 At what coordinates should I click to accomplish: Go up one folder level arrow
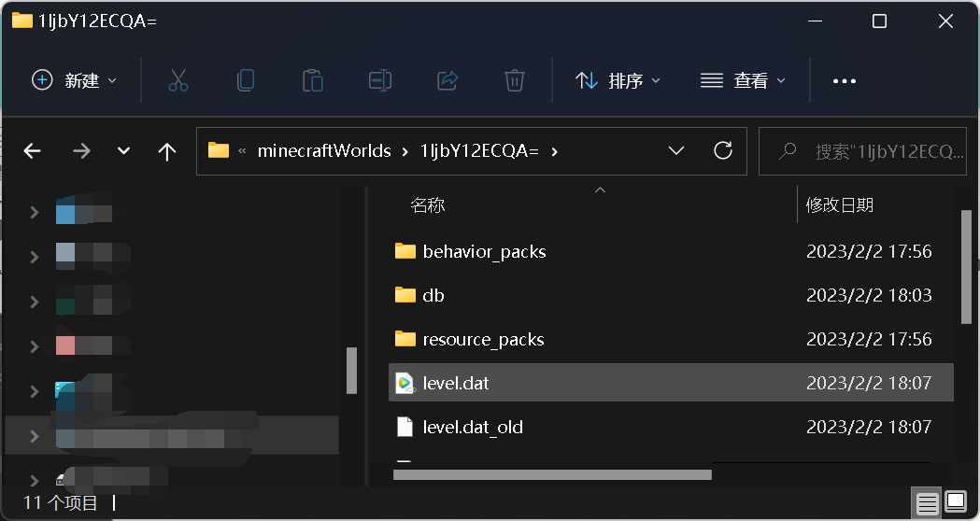167,151
